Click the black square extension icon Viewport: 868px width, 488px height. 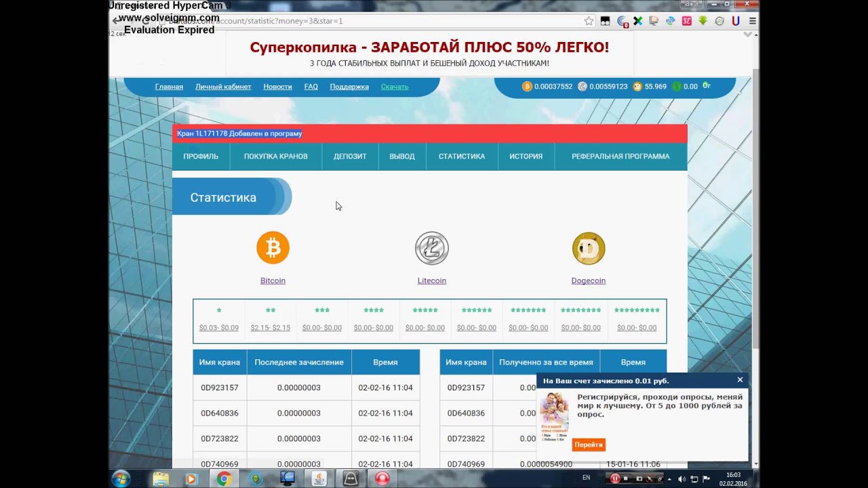(605, 21)
